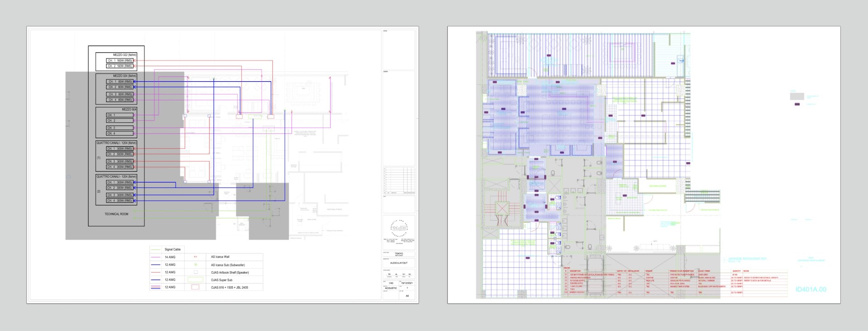868x331 pixels.
Task: Click the ID401A.00 drawing number
Action: (x=811, y=289)
